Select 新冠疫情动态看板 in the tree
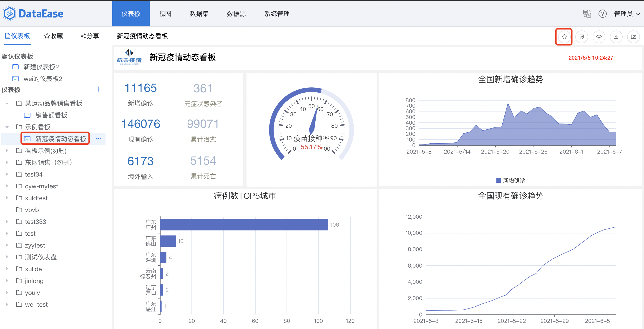Image resolution: width=644 pixels, height=329 pixels. pos(61,139)
